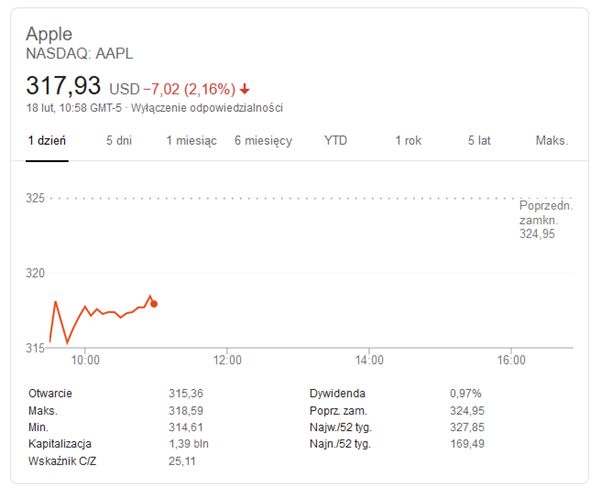Viewport: 600px width, 497px height.
Task: Click the 317,93 current stock price
Action: 63,85
